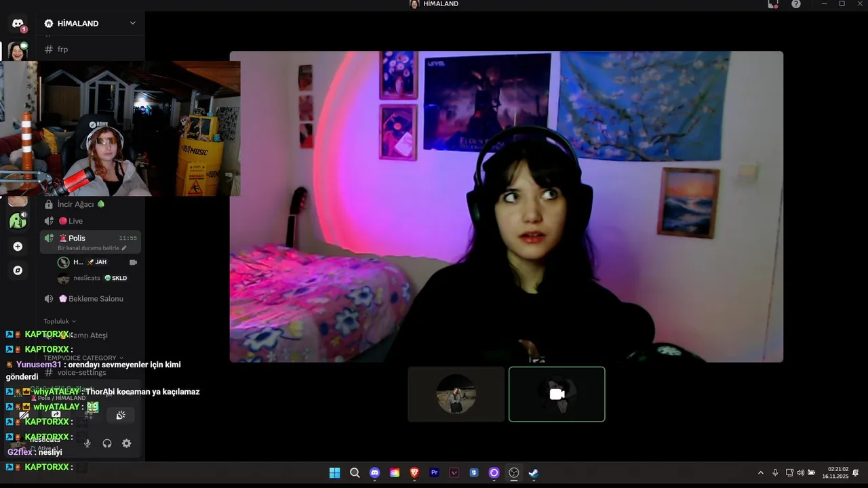Screen dimensions: 868x488
Task: Open volume control in system tray
Action: (800, 473)
